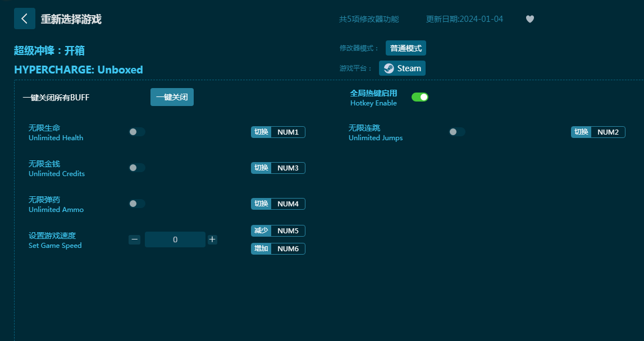Click NUM5 decrease speed hotkey
Screen dimensions: 644x341
click(x=288, y=231)
